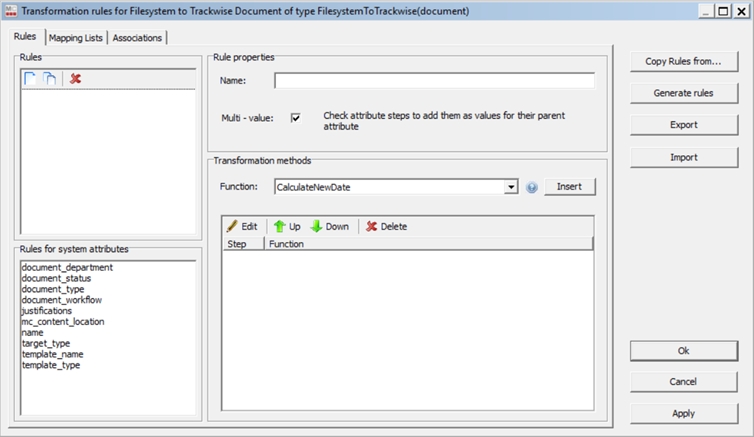This screenshot has width=754, height=437.
Task: Toggle the Multi-value checkbox
Action: pos(296,117)
